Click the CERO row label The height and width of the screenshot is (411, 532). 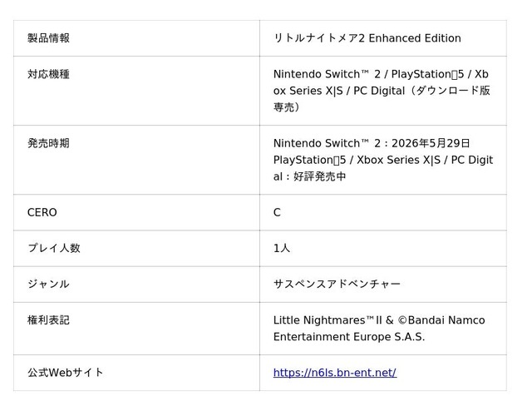click(42, 212)
